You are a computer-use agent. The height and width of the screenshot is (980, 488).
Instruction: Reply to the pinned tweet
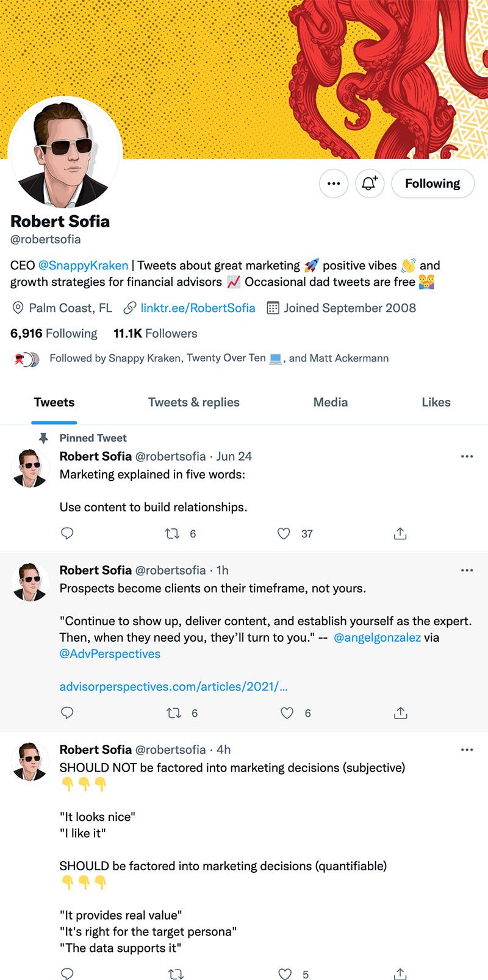click(x=67, y=533)
